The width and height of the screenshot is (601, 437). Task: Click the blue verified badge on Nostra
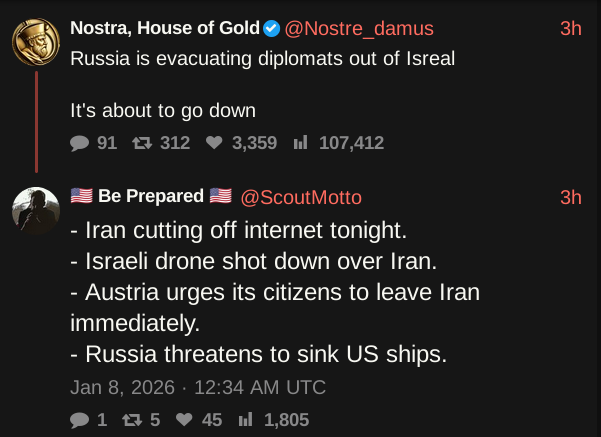[271, 29]
